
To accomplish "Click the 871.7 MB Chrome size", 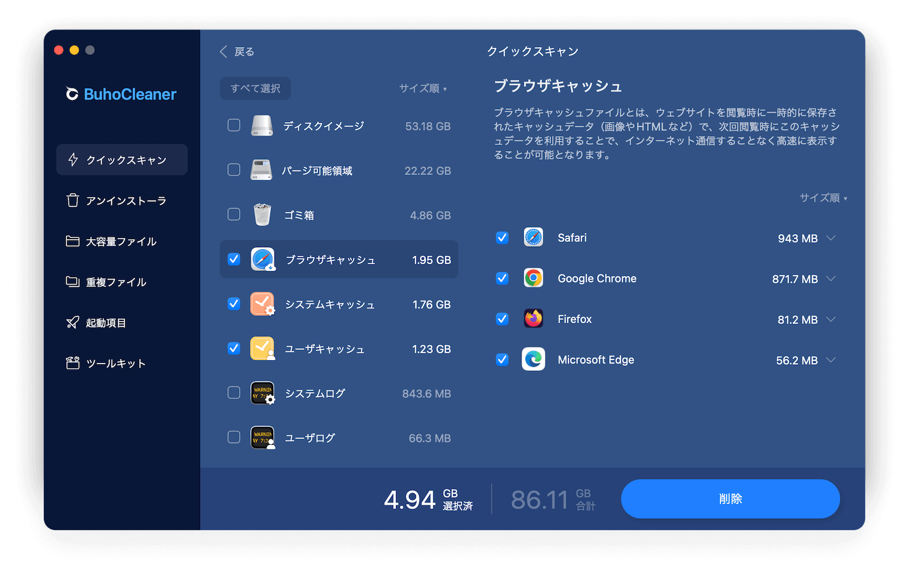I will [795, 279].
